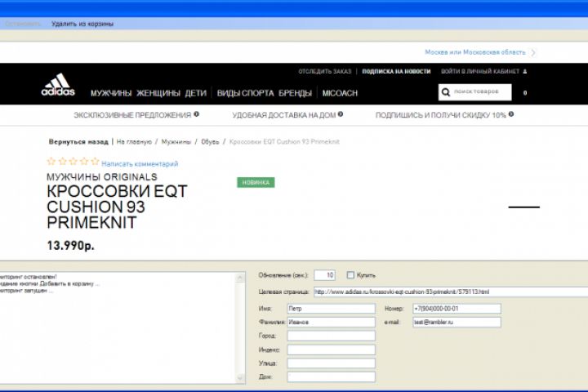This screenshot has height=392, width=588.
Task: Click the КРОССОВКИ EQT CUSHION 93 PRIMEKNIT title
Action: pyautogui.click(x=117, y=207)
